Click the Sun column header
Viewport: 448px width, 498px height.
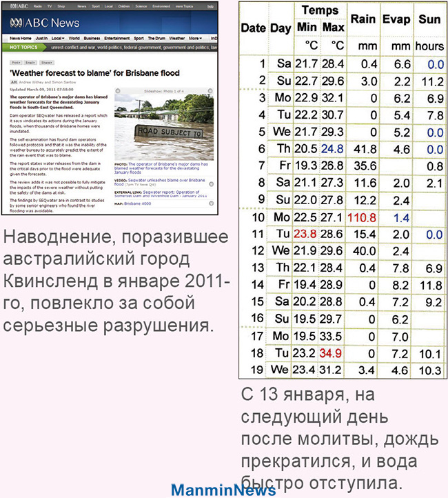tap(429, 19)
